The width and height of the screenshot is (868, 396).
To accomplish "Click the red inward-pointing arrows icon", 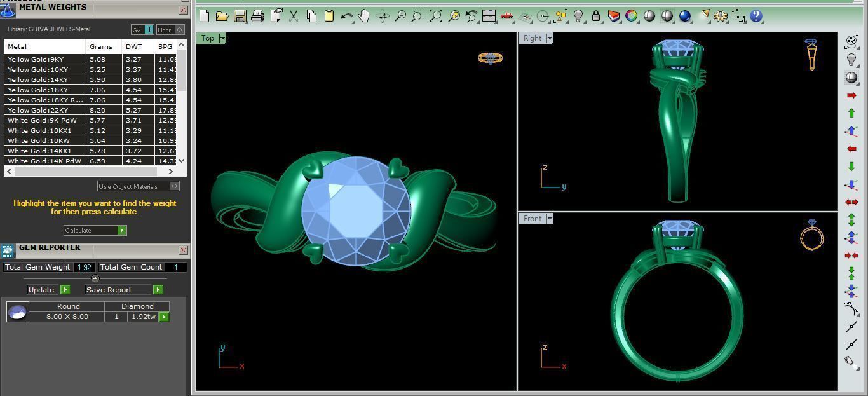I will pos(851,256).
